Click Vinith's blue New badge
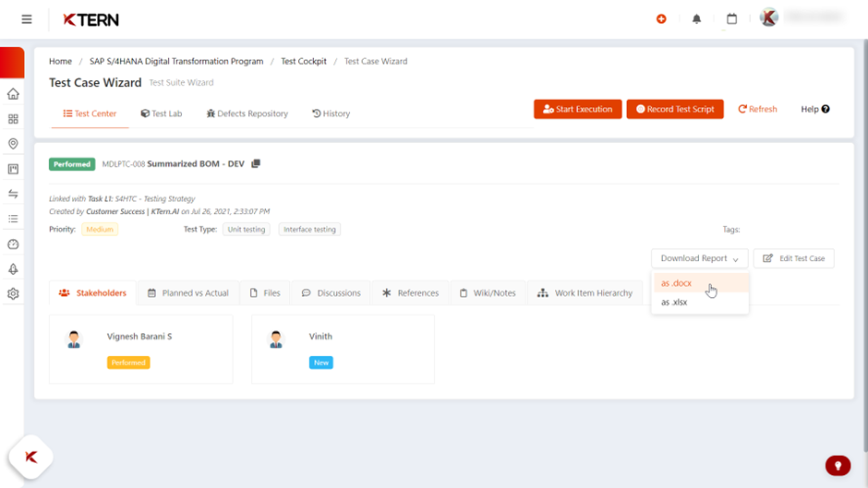Screen dimensions: 868x488 point(321,363)
